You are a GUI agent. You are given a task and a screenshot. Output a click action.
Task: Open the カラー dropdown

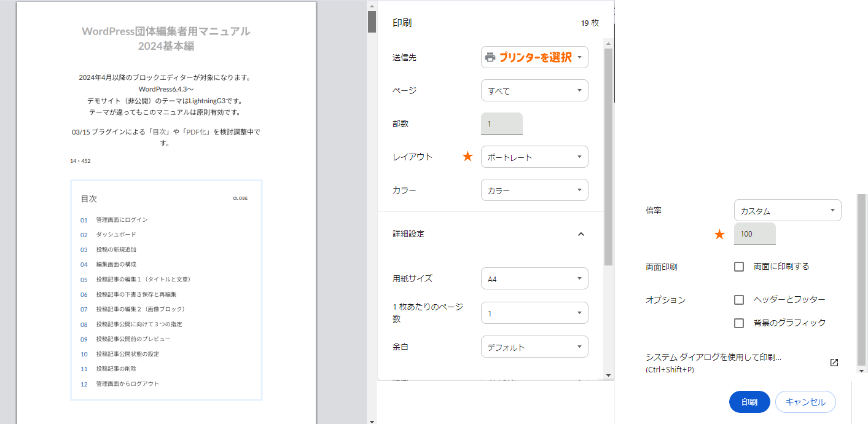click(534, 190)
